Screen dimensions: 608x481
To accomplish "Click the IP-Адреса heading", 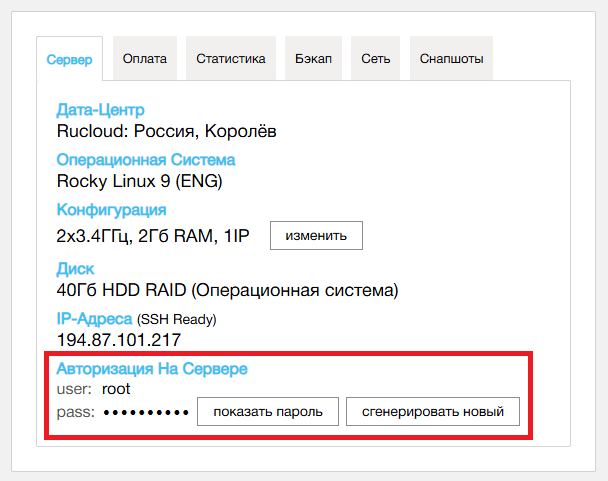I will tap(94, 319).
